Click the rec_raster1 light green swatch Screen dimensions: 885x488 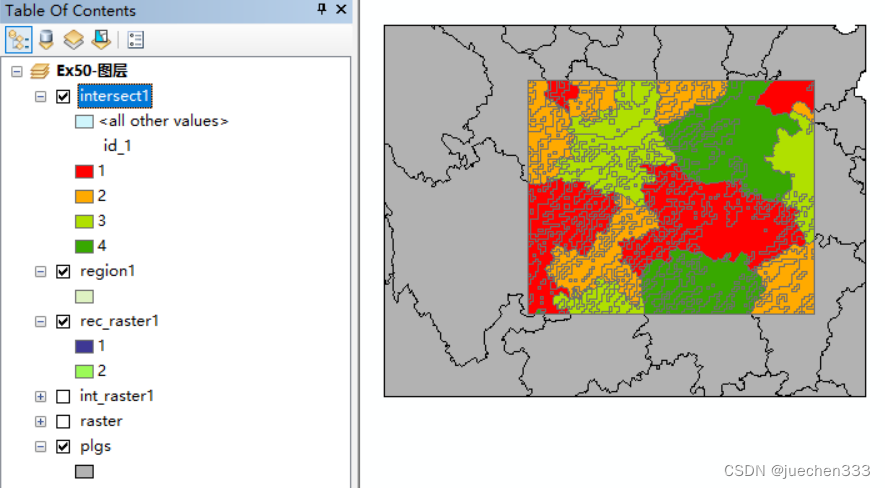(x=84, y=371)
